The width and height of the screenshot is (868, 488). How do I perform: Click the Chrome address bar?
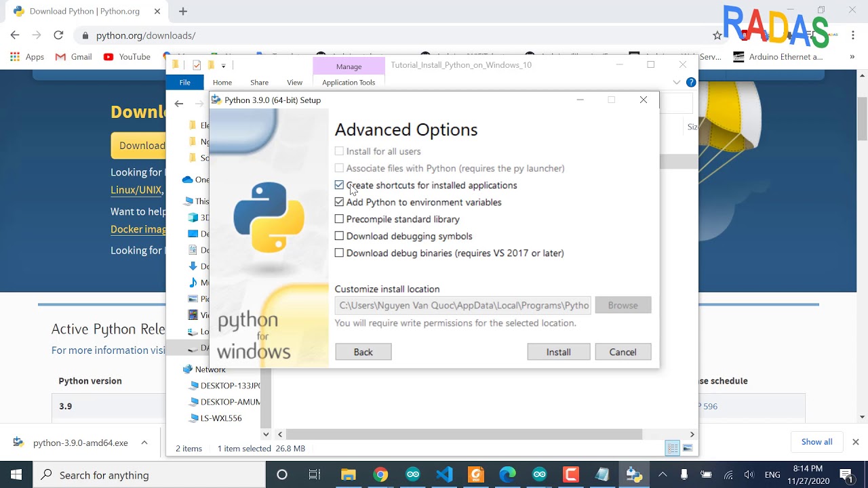tap(393, 35)
